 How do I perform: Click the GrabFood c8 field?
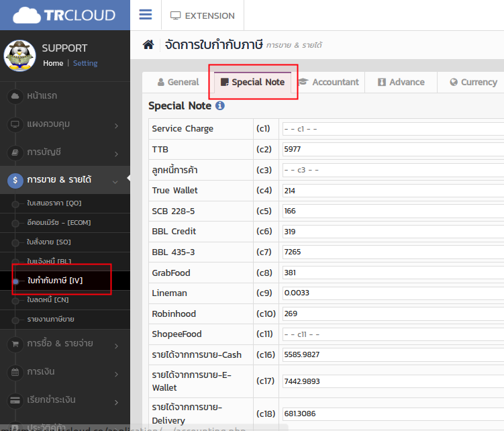(393, 273)
